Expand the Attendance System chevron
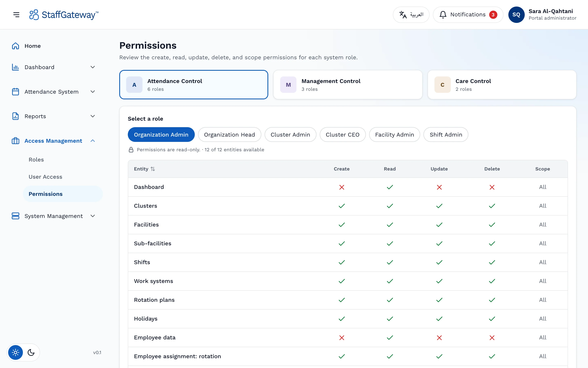The image size is (588, 368). 92,92
